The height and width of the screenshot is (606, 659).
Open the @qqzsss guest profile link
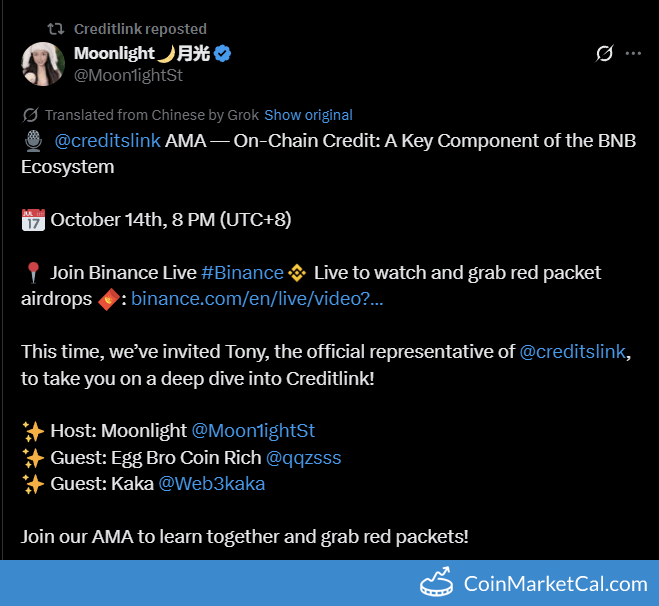(303, 456)
